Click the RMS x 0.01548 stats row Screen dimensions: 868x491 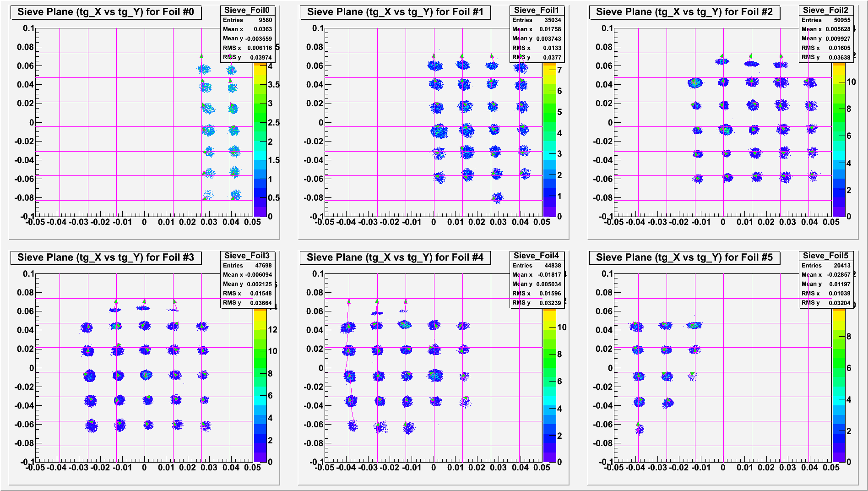tap(247, 294)
